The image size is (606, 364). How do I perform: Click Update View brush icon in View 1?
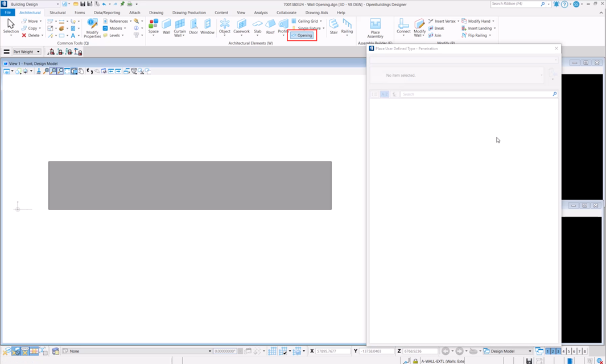pyautogui.click(x=39, y=71)
